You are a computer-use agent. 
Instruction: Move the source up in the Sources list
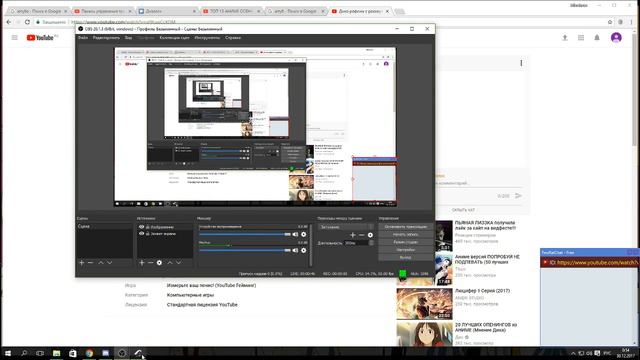(170, 263)
